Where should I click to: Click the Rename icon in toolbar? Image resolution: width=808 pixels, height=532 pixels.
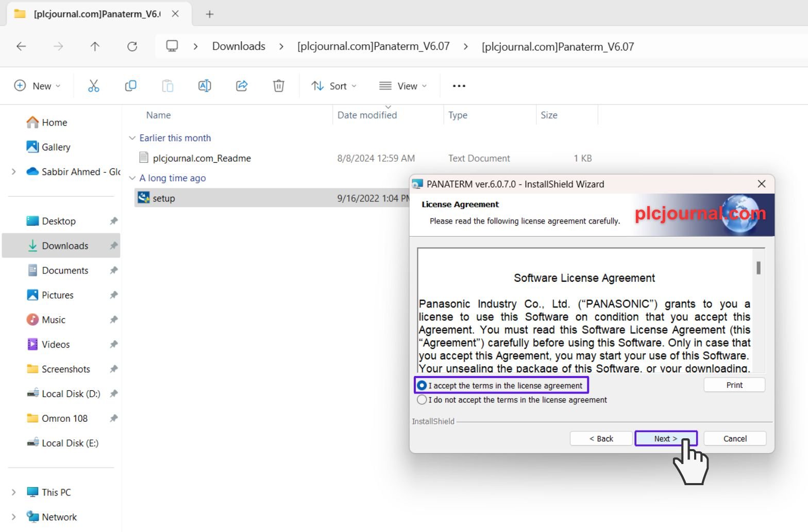click(x=205, y=86)
